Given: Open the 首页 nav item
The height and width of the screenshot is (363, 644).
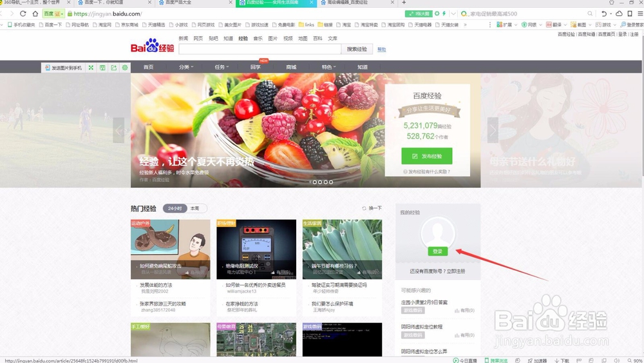Looking at the screenshot, I should pos(148,67).
